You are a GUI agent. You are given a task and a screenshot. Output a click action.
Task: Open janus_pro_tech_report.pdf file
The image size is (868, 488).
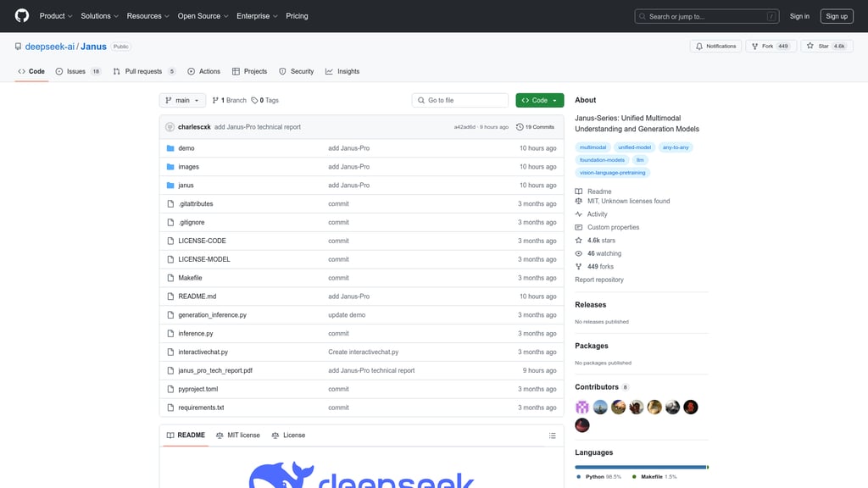point(215,370)
